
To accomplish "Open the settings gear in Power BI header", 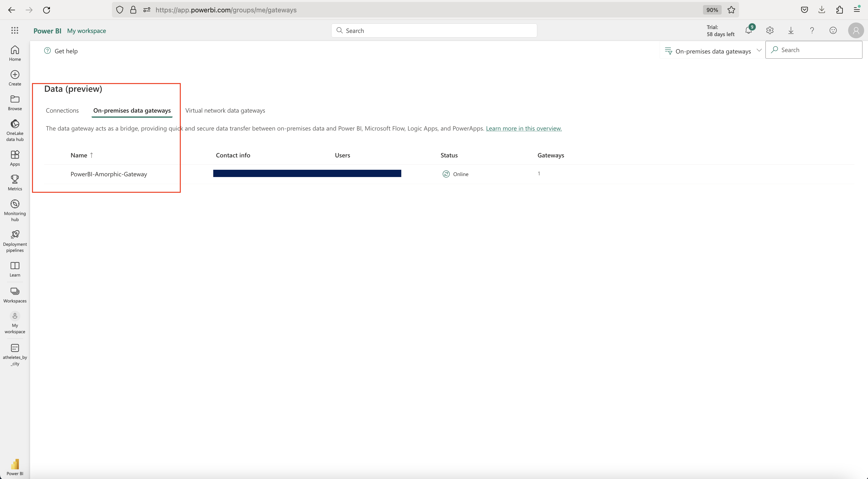I will pos(770,31).
